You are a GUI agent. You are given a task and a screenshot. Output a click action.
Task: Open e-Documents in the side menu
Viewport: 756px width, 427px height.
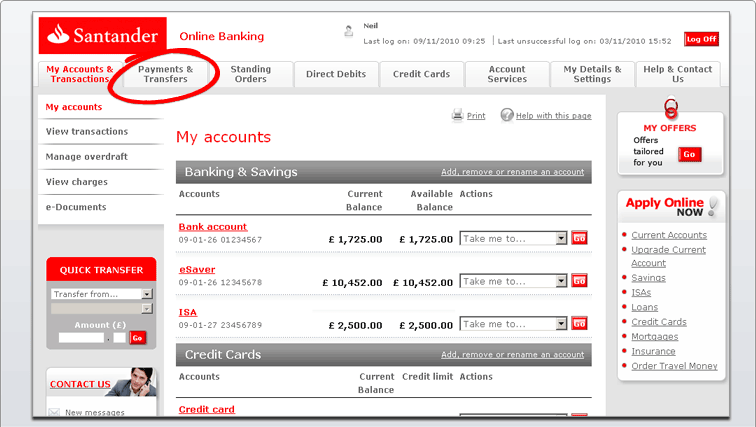(x=76, y=207)
